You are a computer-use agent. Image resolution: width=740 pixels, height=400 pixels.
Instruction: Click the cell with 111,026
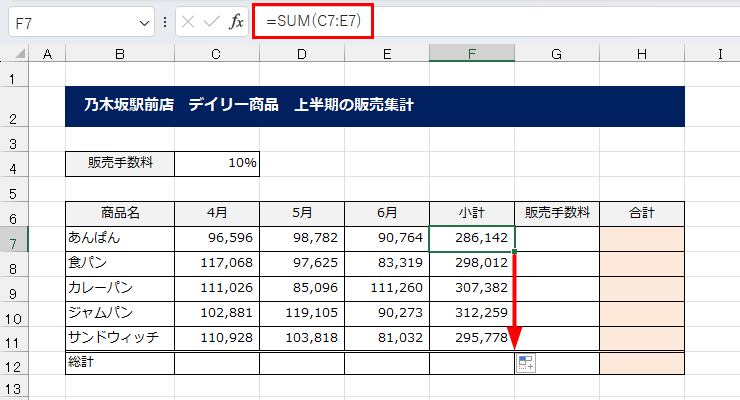tap(217, 289)
